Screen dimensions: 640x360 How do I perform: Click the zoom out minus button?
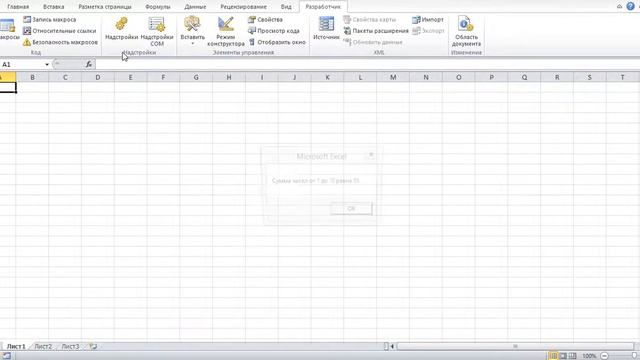pyautogui.click(x=604, y=356)
